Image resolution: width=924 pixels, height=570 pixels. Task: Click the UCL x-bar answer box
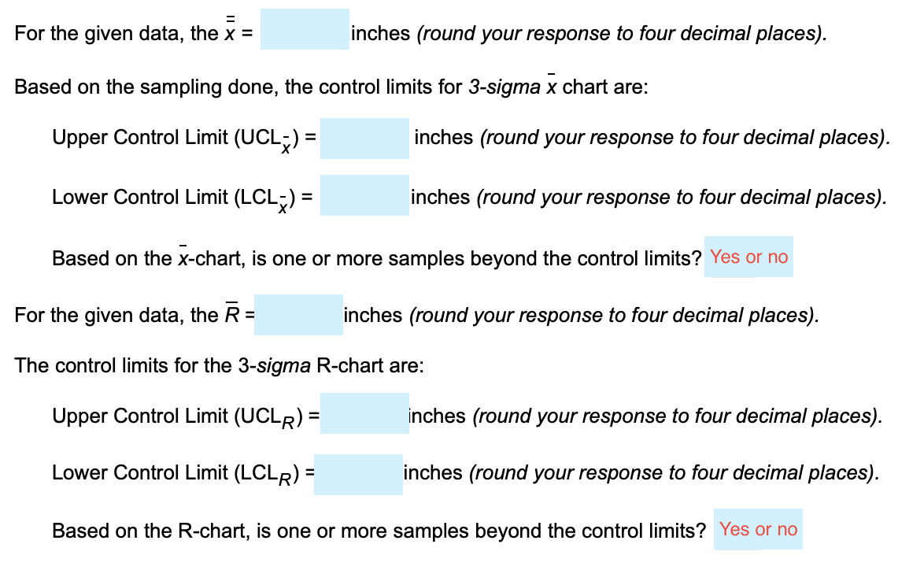pos(365,139)
